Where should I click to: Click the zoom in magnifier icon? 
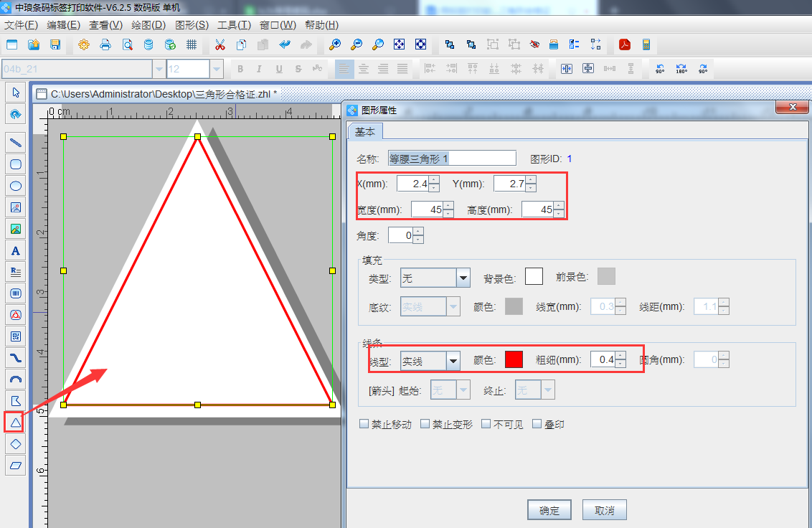click(334, 44)
